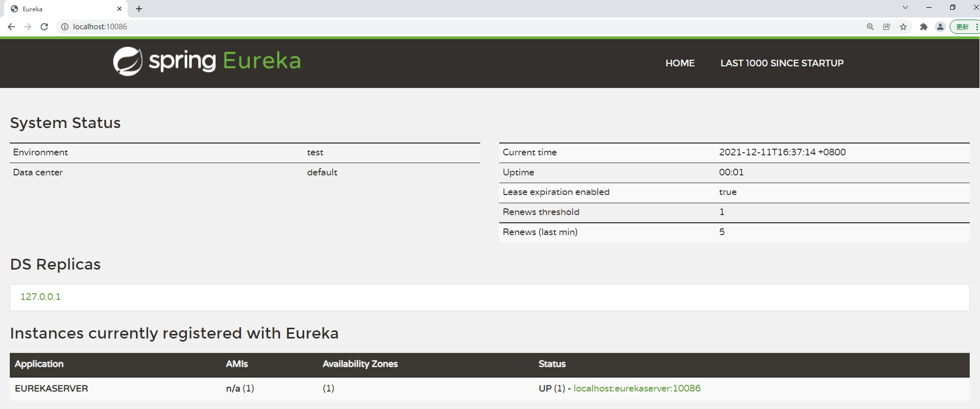Open a new tab with plus button
This screenshot has width=980, height=409.
(x=139, y=9)
